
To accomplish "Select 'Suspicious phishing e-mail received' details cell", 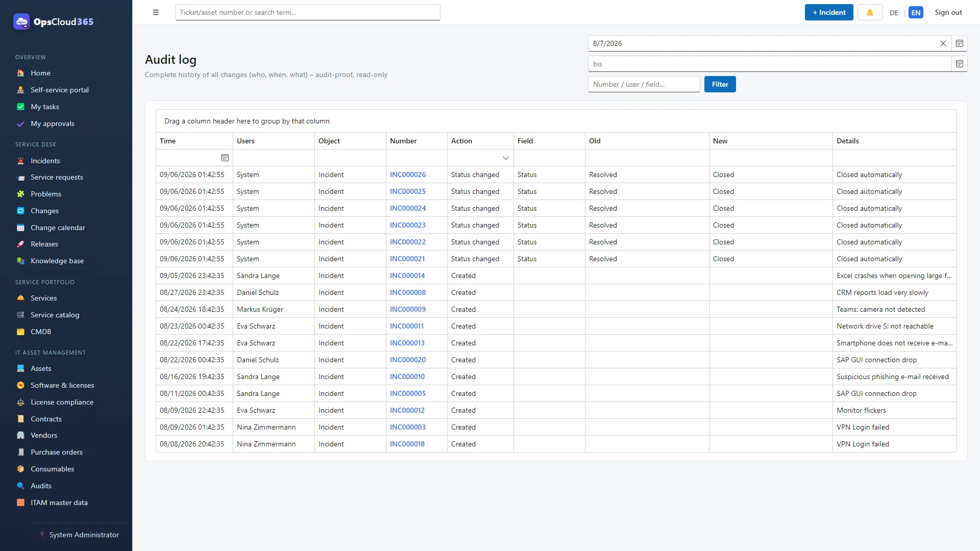I will (894, 377).
